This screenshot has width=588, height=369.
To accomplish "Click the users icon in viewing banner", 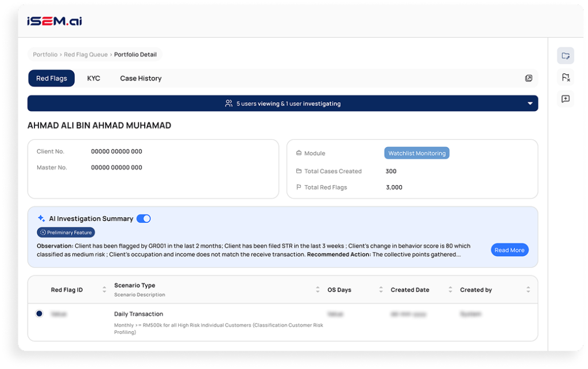I will pyautogui.click(x=229, y=104).
